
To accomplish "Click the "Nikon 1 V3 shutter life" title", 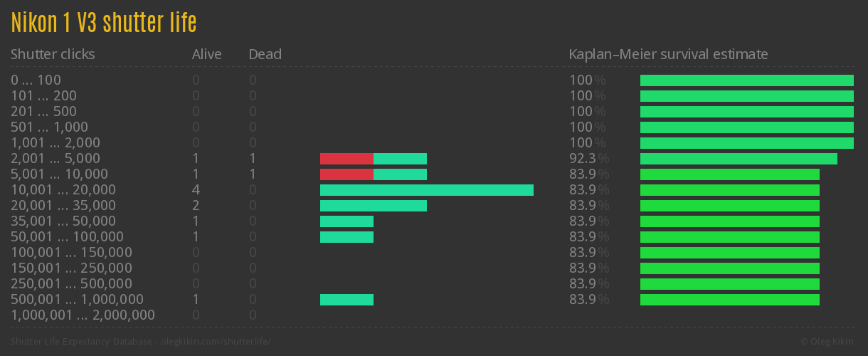I will (104, 23).
